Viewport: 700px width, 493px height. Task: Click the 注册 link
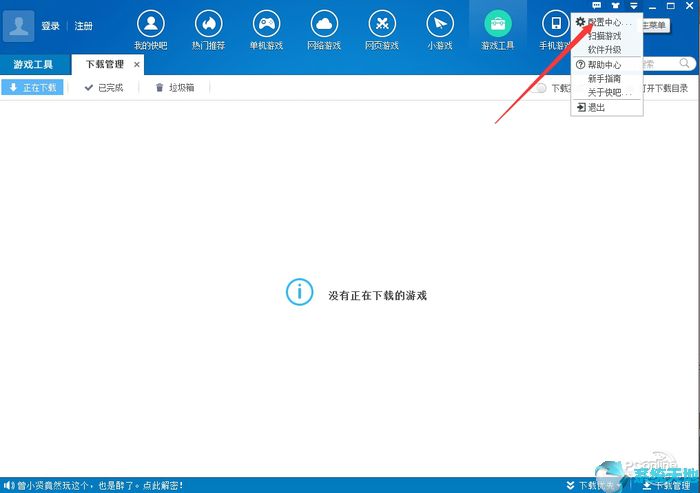point(83,26)
